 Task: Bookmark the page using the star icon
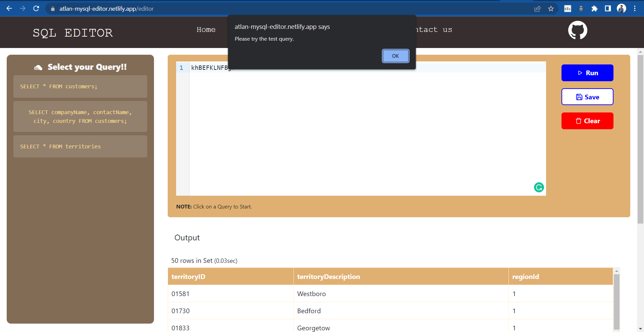click(x=551, y=9)
